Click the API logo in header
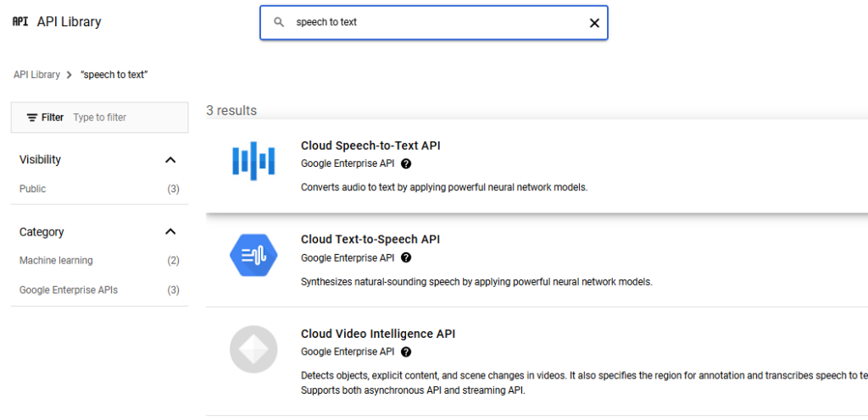The height and width of the screenshot is (420, 868). (20, 22)
